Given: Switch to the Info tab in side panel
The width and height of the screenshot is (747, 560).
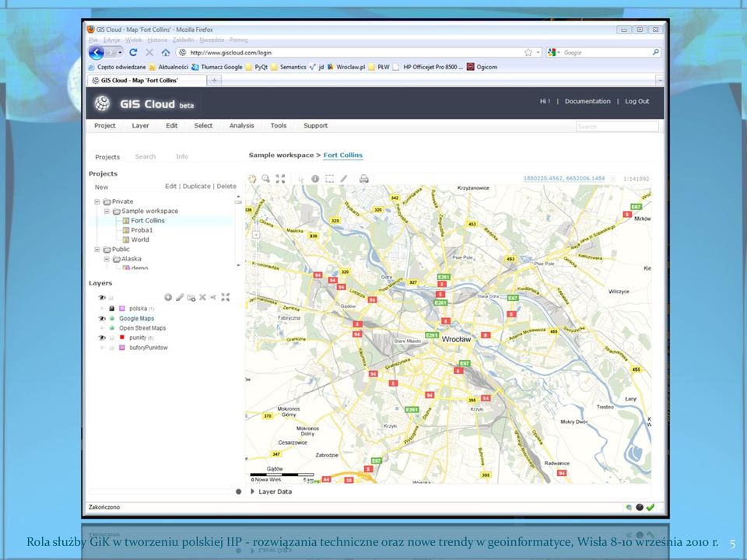Looking at the screenshot, I should [182, 156].
